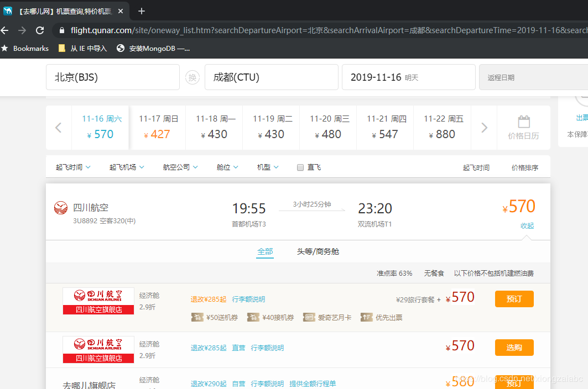This screenshot has height=389, width=588.
Task: Click the ¥50送机券 coupon icon
Action: click(x=197, y=317)
